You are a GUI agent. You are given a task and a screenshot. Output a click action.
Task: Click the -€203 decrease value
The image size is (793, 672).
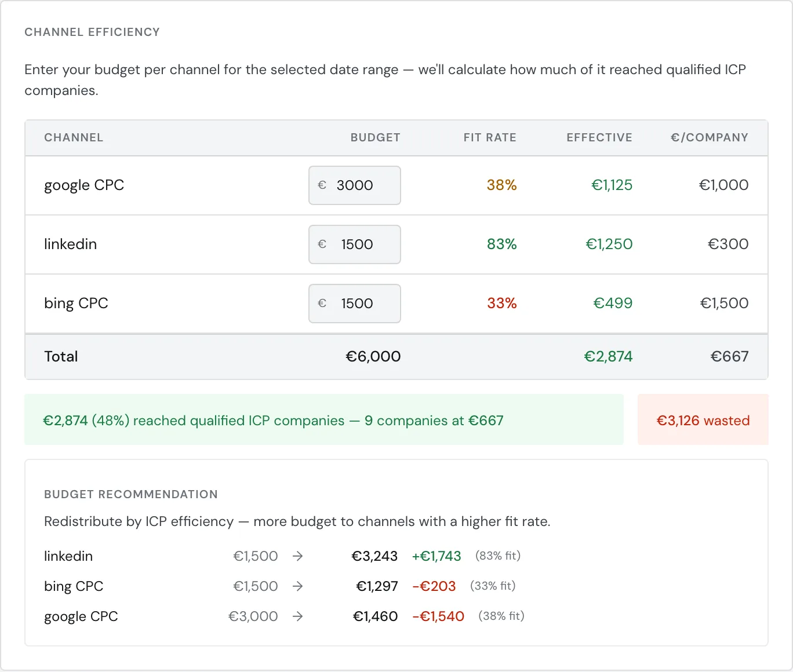tap(434, 586)
